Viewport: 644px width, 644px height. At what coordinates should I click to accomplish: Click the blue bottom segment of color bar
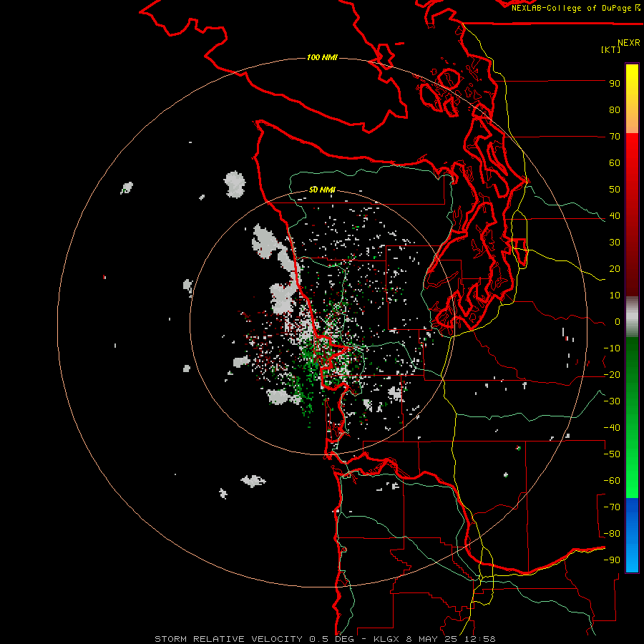point(632,535)
